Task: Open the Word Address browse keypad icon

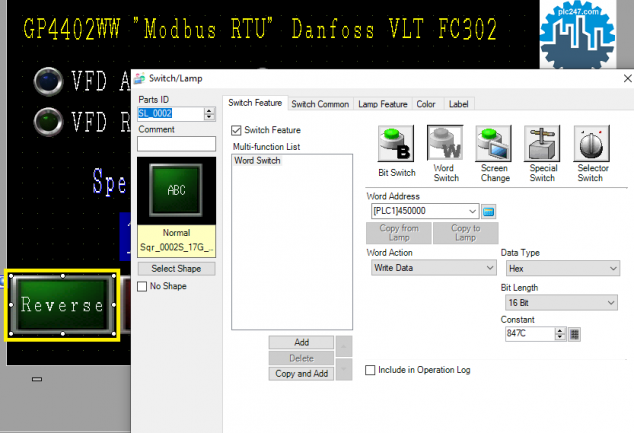Action: pos(488,211)
